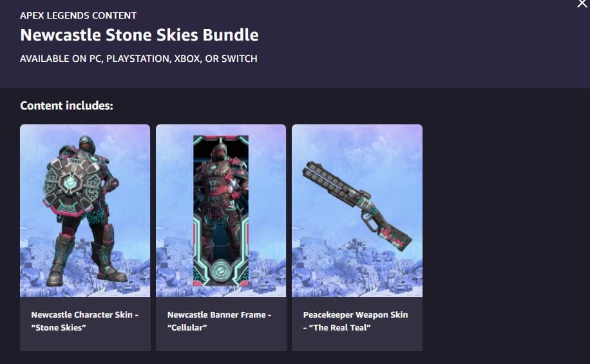Click Newcastle's round shield on the character skin
Image resolution: width=590 pixels, height=364 pixels.
[x=71, y=184]
